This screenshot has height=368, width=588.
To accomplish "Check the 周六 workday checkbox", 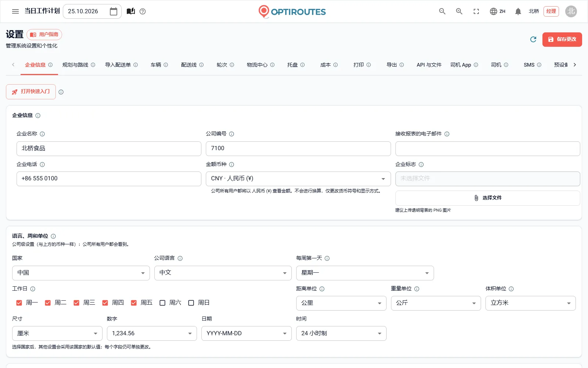I will [x=162, y=303].
